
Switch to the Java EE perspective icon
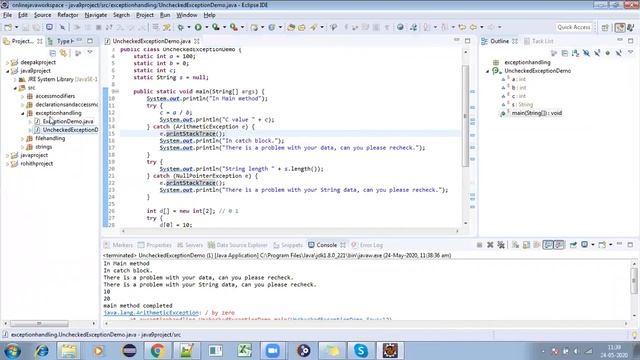click(x=620, y=27)
